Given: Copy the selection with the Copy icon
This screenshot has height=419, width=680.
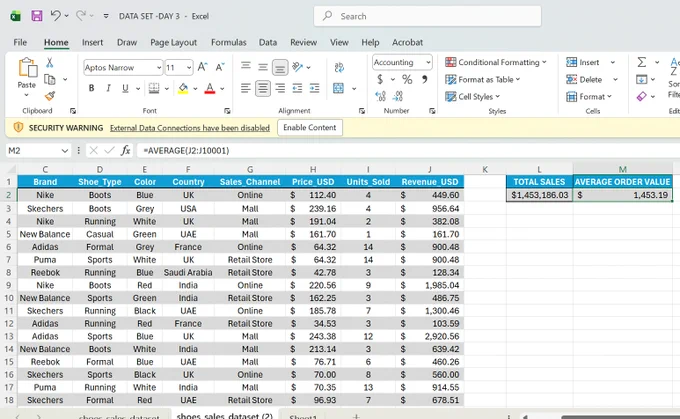Looking at the screenshot, I should 50,79.
